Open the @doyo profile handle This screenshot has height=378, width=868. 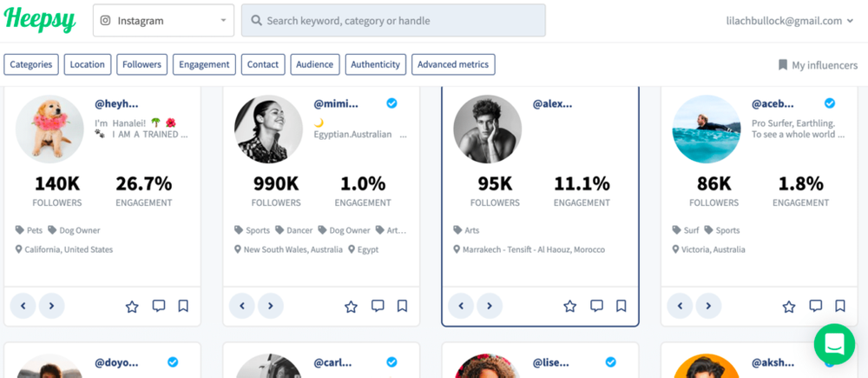click(x=116, y=363)
